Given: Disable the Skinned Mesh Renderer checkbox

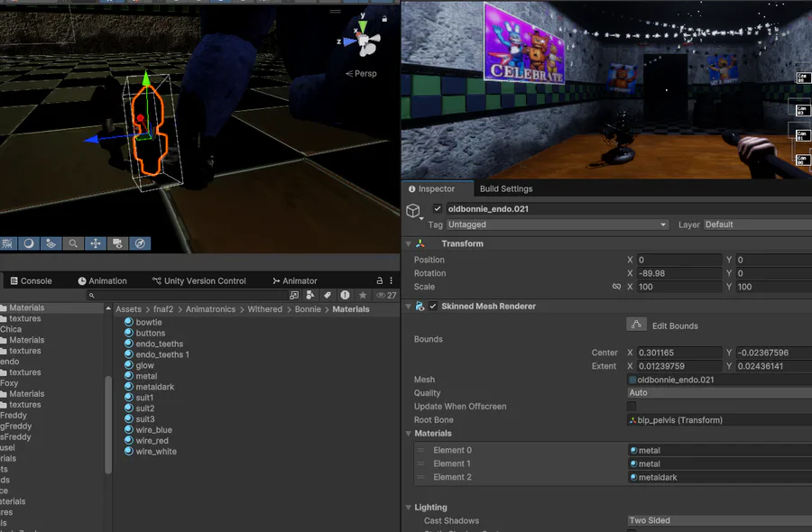Looking at the screenshot, I should [433, 307].
